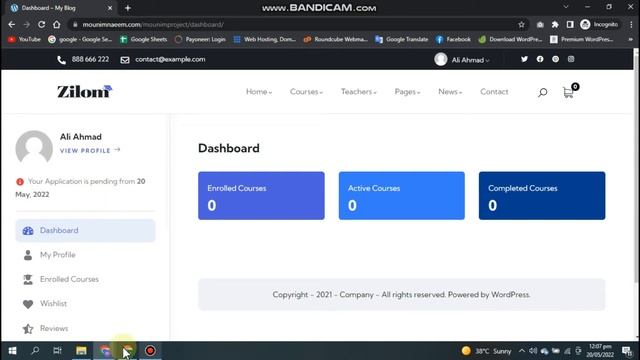The image size is (640, 360).
Task: Open a new browser tab
Action: coord(128,8)
